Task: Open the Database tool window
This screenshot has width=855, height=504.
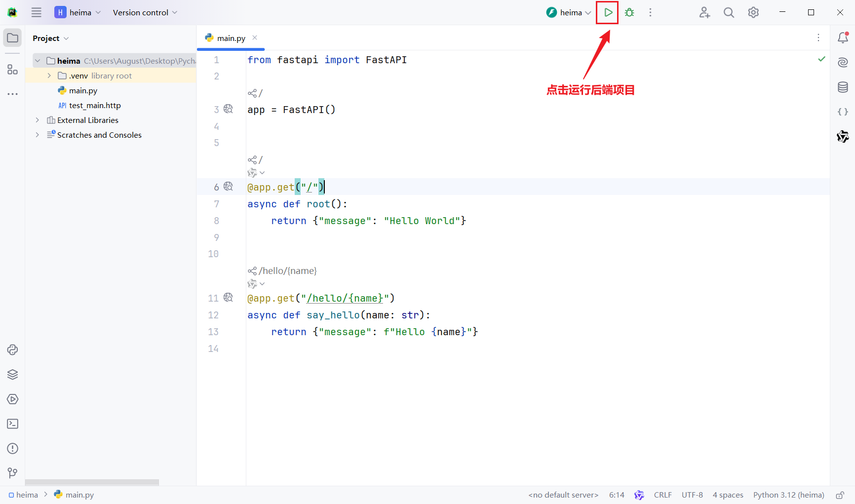Action: (x=843, y=87)
